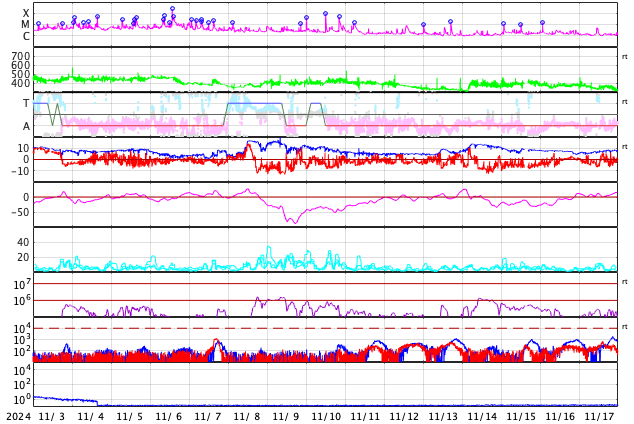Select the 11/ 4 date label
This screenshot has width=634, height=424.
[91, 416]
